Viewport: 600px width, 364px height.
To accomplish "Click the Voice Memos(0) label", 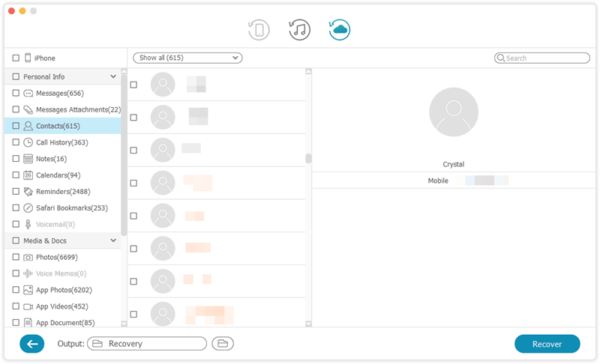I will (x=61, y=273).
